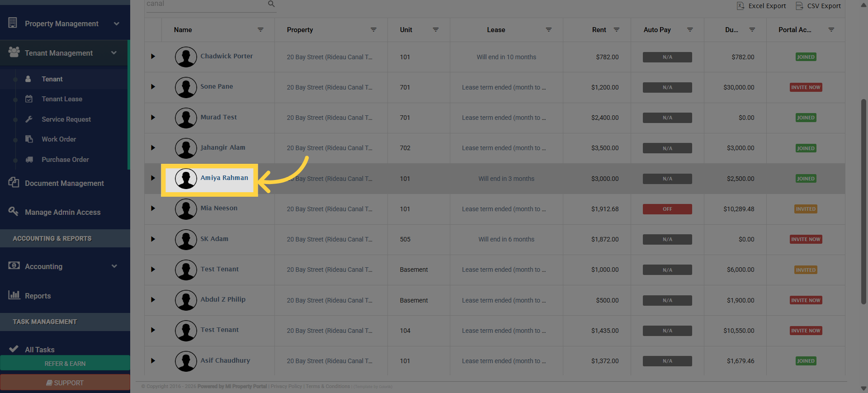Click the unit 104 cell
Screen dimensions: 868x393
[405, 331]
